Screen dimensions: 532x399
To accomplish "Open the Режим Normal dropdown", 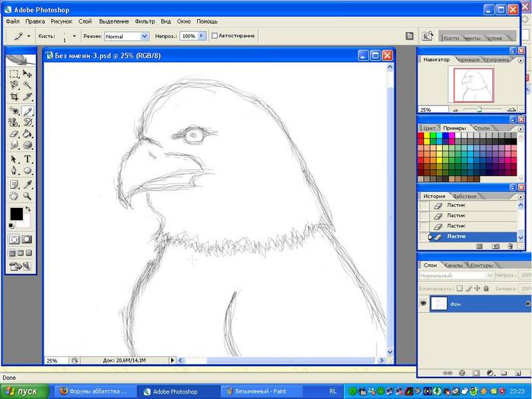I will (126, 36).
